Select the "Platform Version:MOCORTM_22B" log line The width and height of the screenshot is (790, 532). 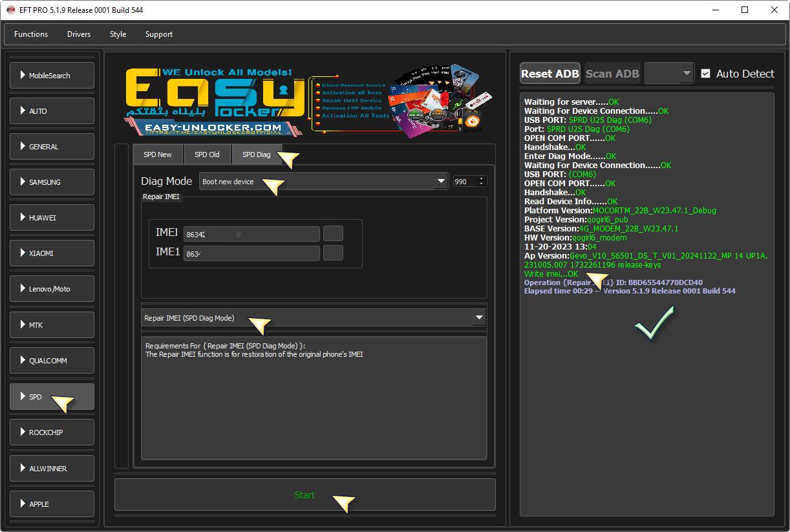click(620, 211)
